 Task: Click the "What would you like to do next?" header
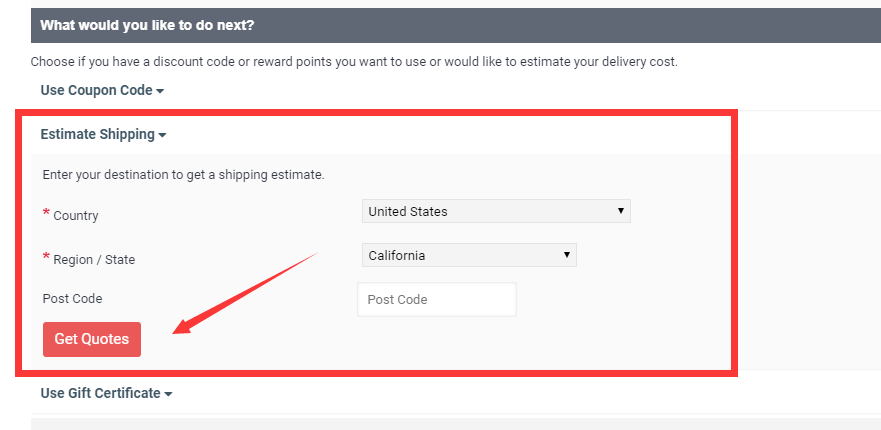[147, 25]
